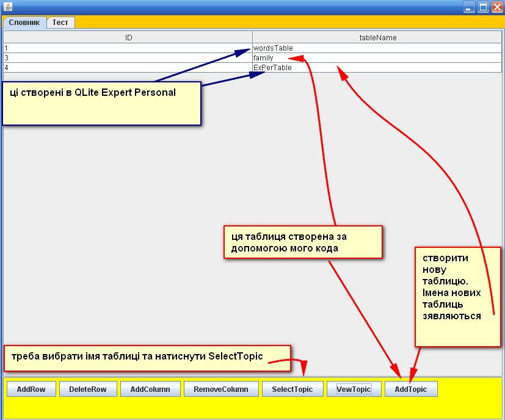Maximize the application window
The height and width of the screenshot is (420, 505).
(483, 7)
